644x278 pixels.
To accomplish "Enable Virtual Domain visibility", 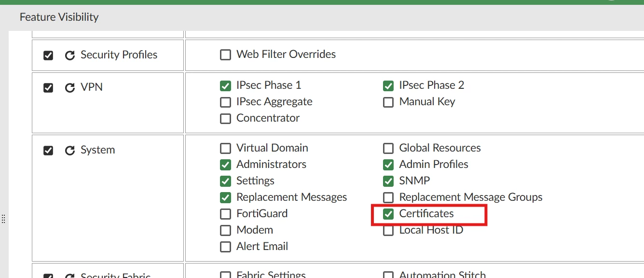I will click(225, 148).
